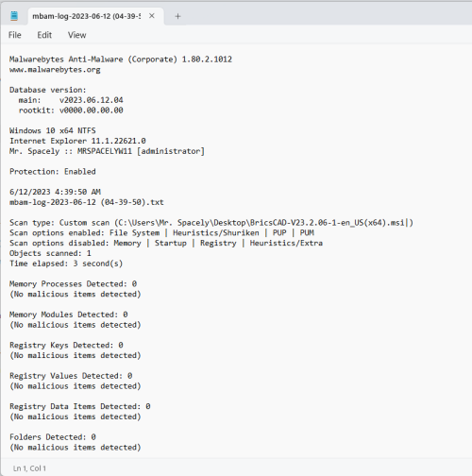Screen dimensions: 472x476
Task: Open the View menu
Action: [x=76, y=35]
